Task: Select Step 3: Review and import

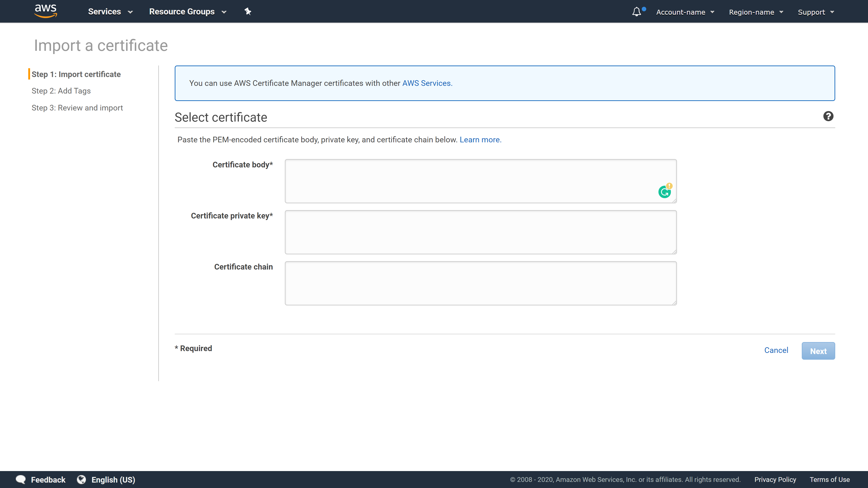Action: click(x=77, y=108)
